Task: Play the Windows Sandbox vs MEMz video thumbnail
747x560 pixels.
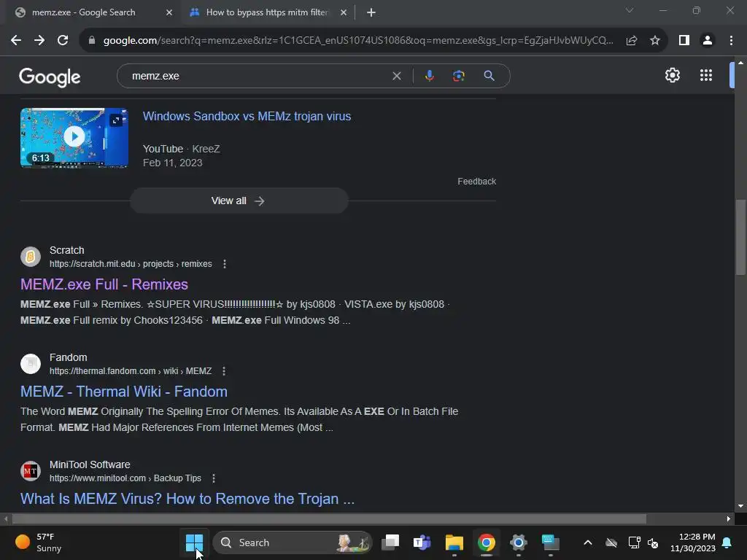Action: tap(74, 138)
